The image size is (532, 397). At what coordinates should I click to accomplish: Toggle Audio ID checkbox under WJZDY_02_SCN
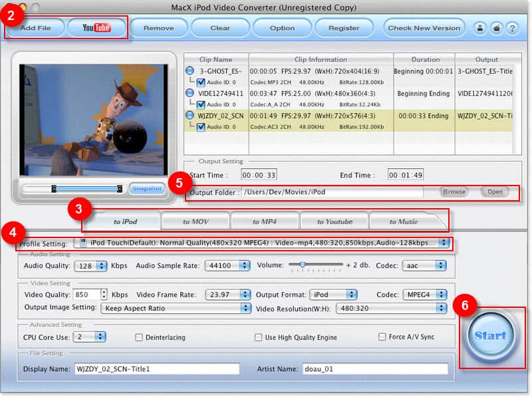pyautogui.click(x=201, y=127)
